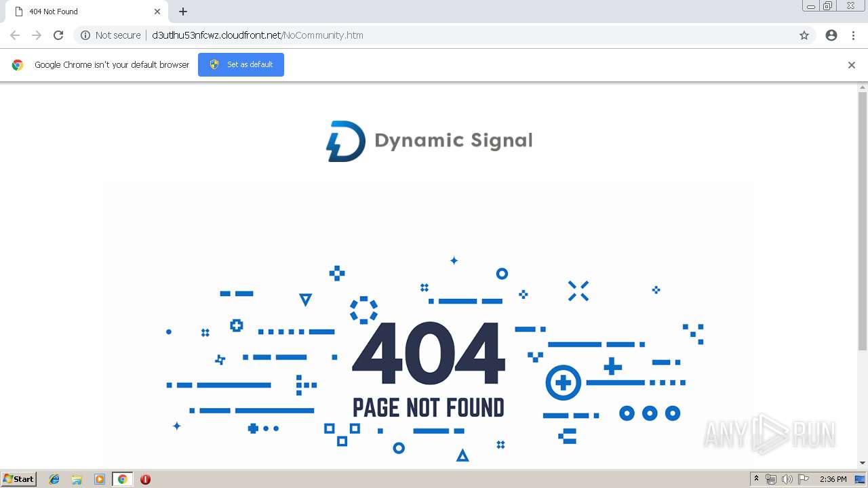Screen dimensions: 868x488
Task: View site info for Not secure
Action: pyautogui.click(x=111, y=35)
